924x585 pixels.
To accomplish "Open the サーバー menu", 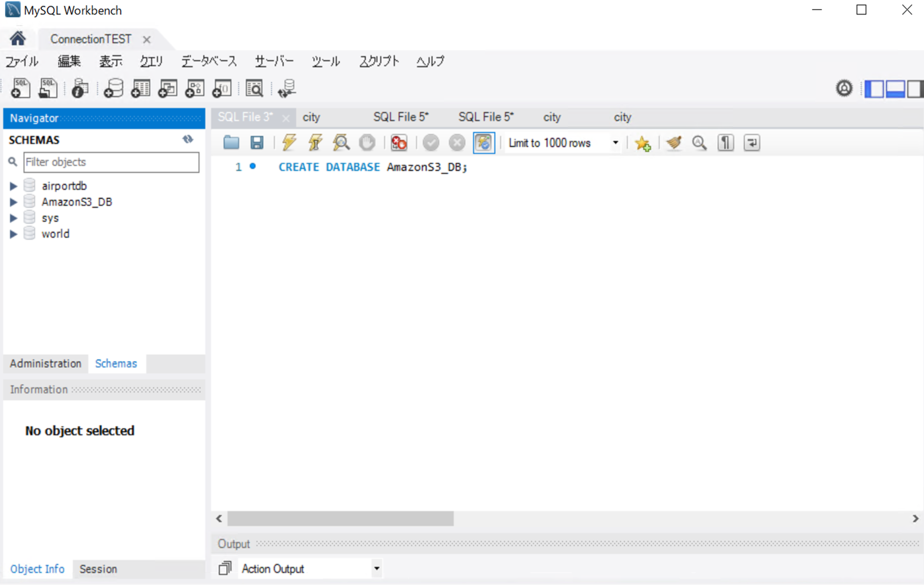I will pyautogui.click(x=274, y=61).
